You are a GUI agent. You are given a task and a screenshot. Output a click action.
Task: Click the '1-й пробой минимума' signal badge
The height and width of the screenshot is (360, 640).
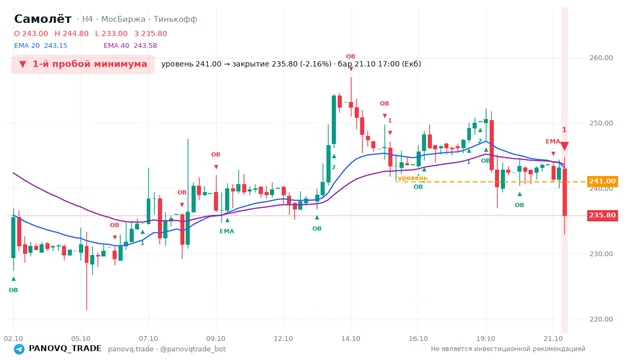(x=83, y=64)
